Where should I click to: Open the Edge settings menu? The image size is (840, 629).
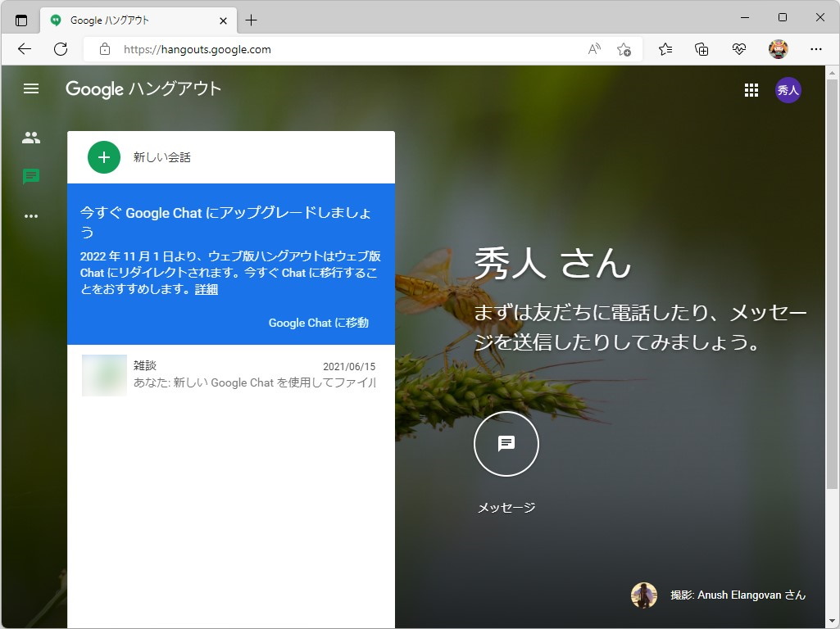tap(815, 49)
